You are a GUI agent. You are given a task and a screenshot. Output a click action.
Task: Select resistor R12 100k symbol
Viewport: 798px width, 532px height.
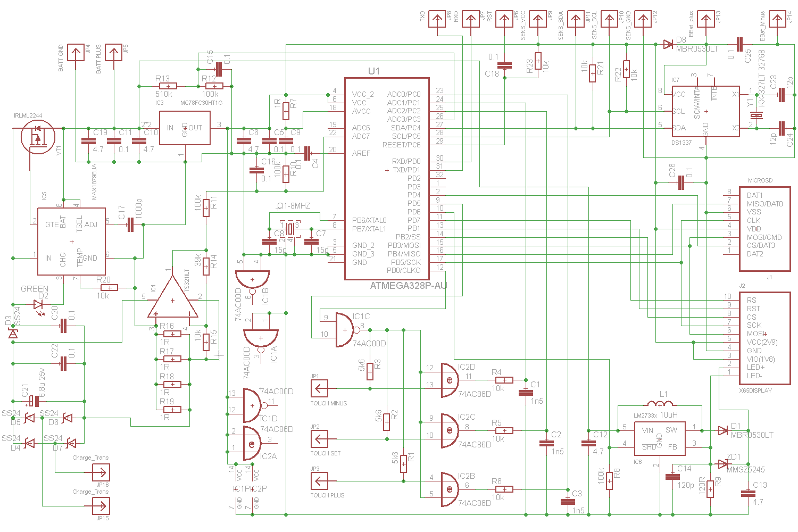coord(214,86)
